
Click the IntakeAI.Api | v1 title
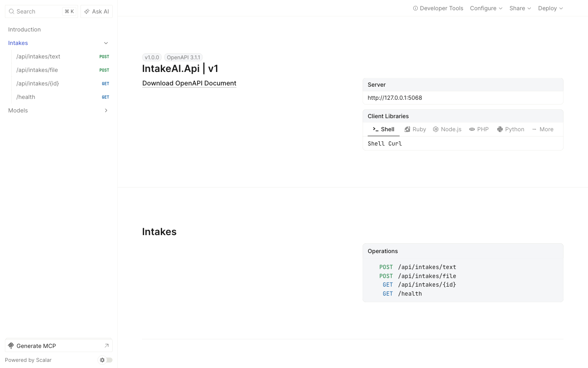pyautogui.click(x=180, y=68)
